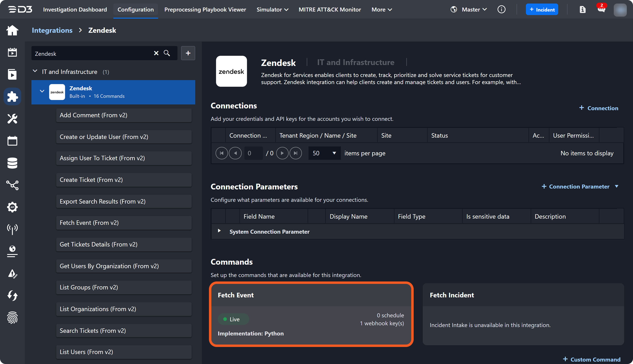Click the search magnifier icon

tap(167, 53)
